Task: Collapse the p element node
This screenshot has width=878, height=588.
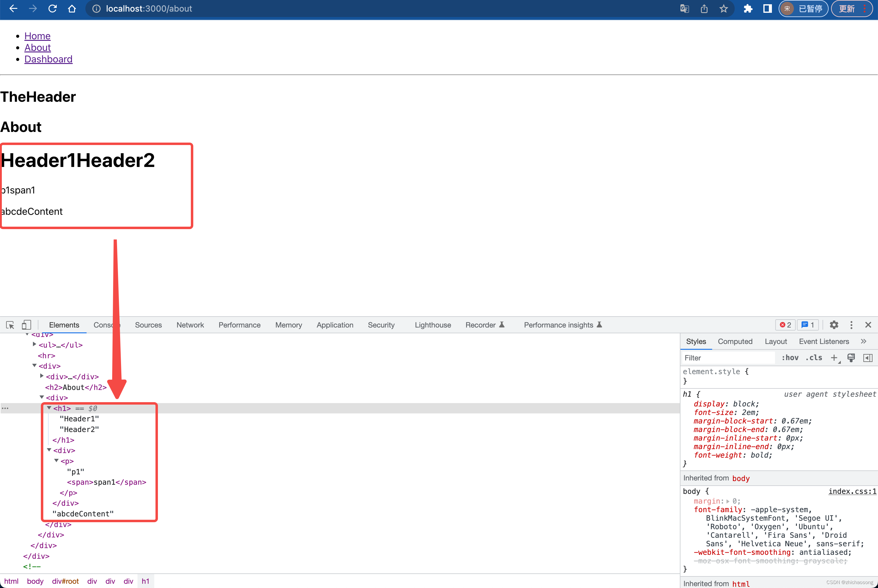Action: 56,461
